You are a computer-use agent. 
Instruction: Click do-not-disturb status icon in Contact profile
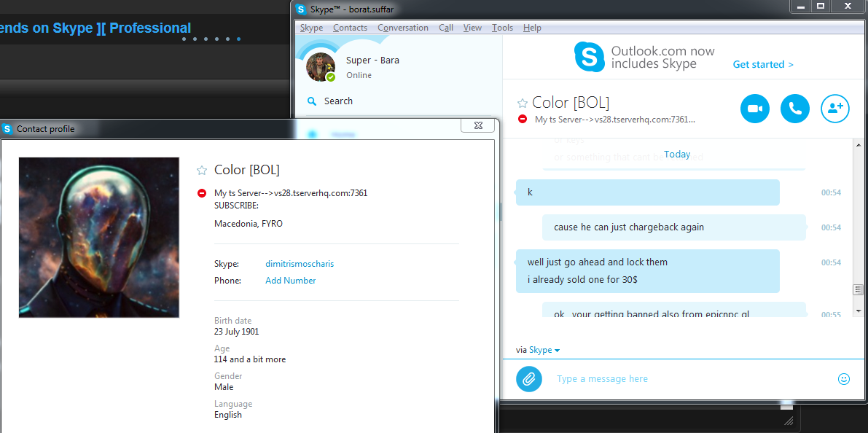pyautogui.click(x=202, y=193)
